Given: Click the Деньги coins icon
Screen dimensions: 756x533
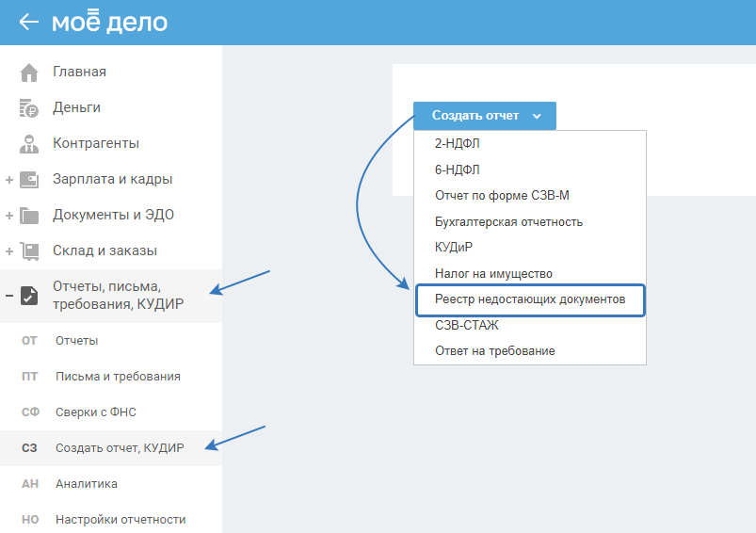Looking at the screenshot, I should pos(29,108).
